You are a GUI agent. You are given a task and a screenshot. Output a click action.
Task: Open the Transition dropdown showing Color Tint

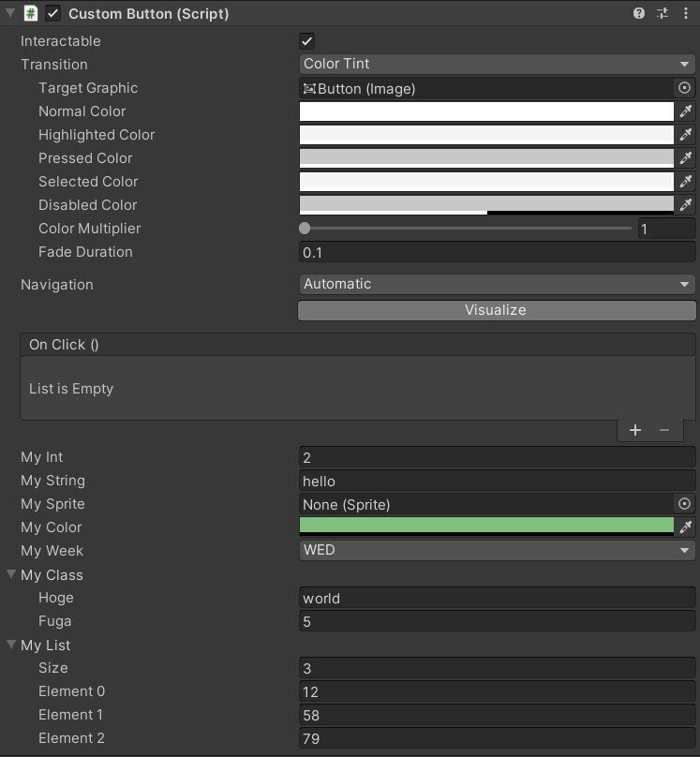click(498, 64)
